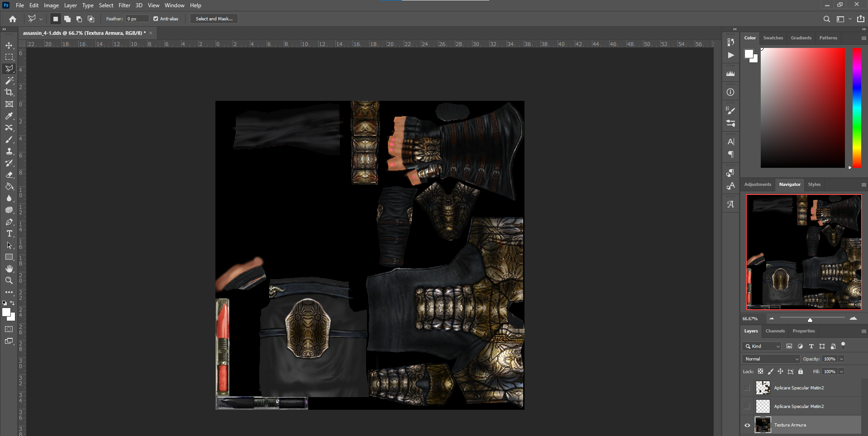Screen dimensions: 868x436
Task: Pick a color in the red color field
Action: tap(803, 108)
